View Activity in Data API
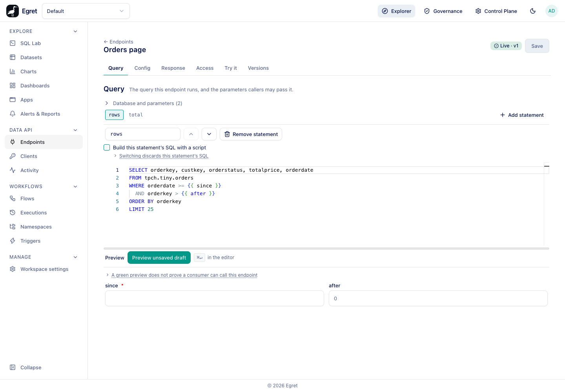The image size is (565, 392). [44, 170]
